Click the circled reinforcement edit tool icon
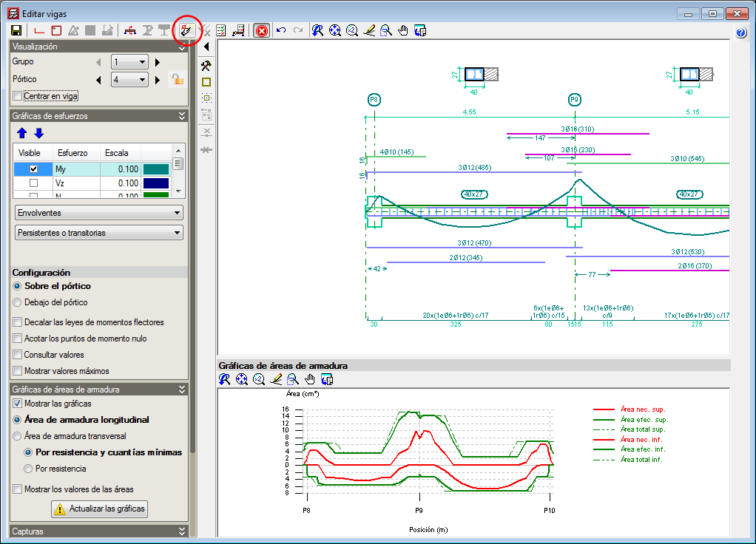The width and height of the screenshot is (756, 544). click(x=186, y=30)
